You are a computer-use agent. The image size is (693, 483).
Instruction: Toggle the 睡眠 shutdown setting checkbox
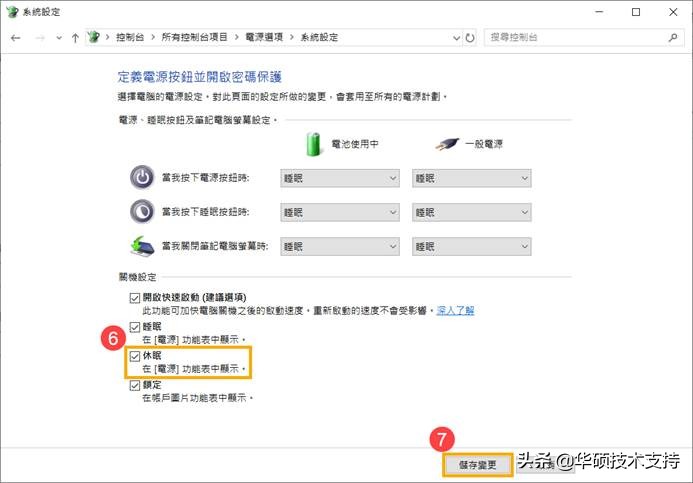point(135,327)
